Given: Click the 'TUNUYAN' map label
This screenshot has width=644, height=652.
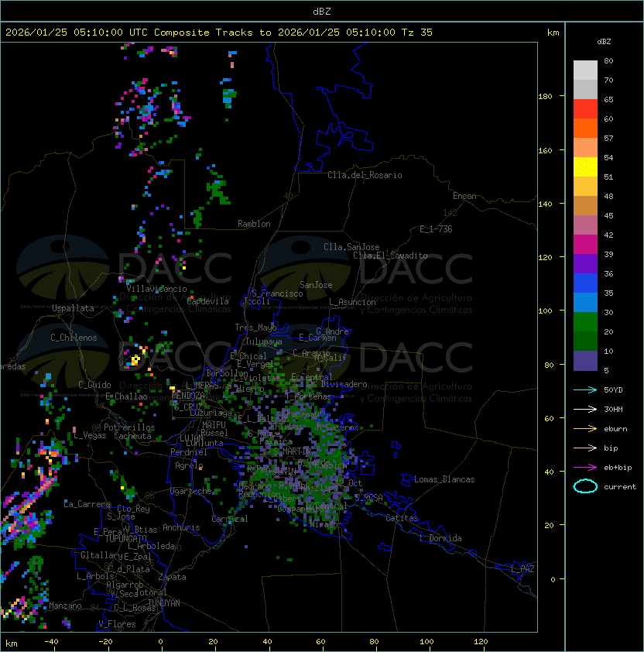Looking at the screenshot, I should click(164, 603).
